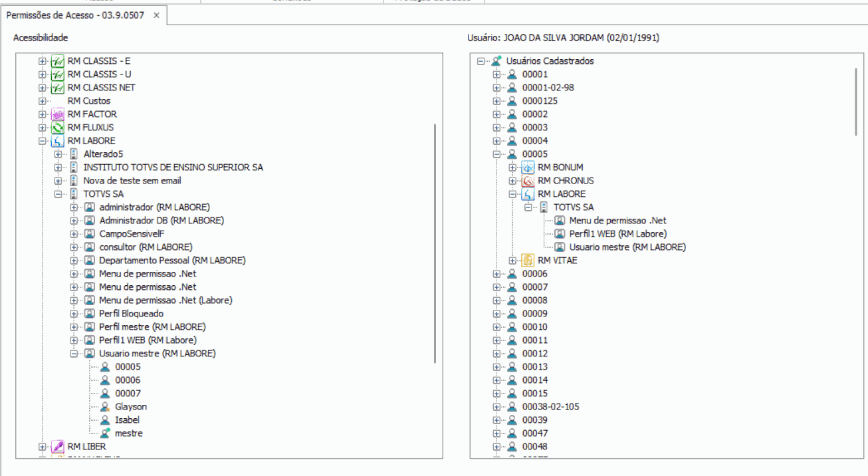Viewport: 868px width, 476px height.
Task: Click the RM CLASSIS NET module icon
Action: (58, 88)
